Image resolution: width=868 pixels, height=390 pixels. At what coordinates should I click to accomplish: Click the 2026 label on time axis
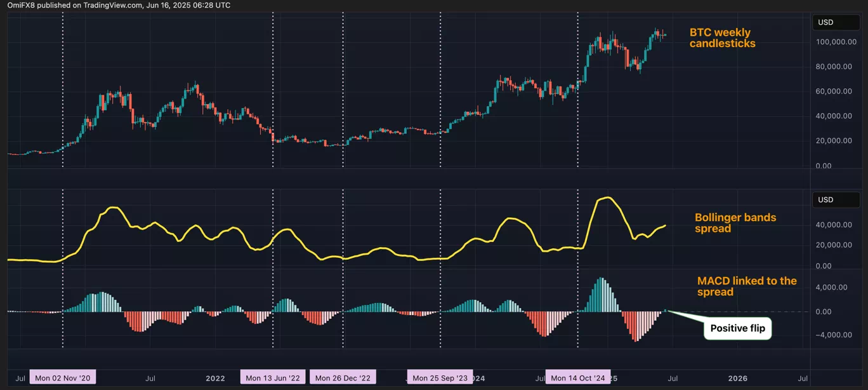tap(737, 378)
